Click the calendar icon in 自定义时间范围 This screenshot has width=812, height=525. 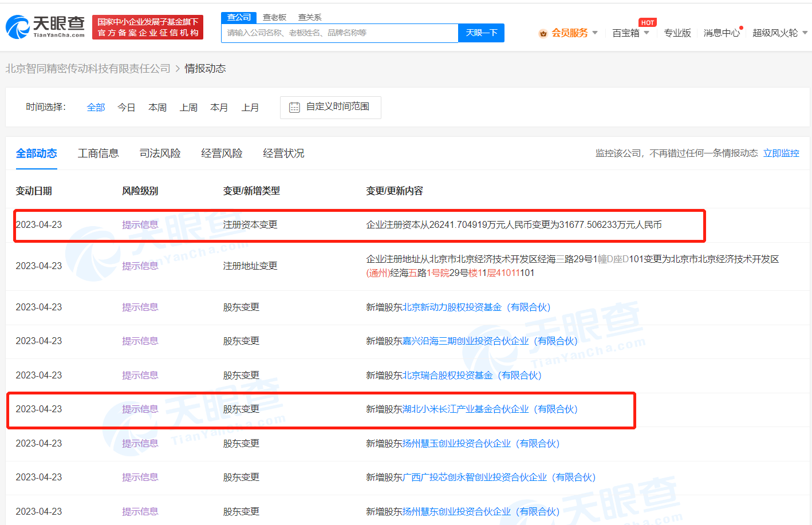pos(294,107)
